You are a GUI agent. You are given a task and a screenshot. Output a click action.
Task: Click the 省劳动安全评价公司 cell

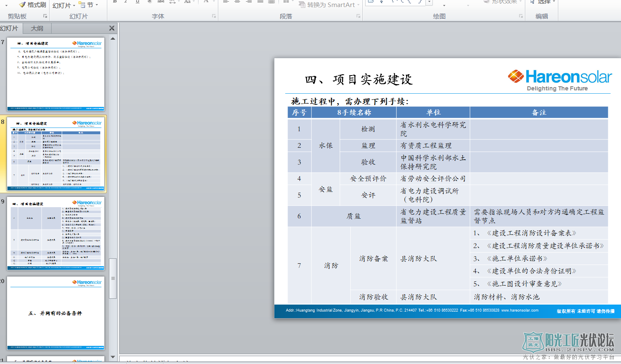pos(433,179)
